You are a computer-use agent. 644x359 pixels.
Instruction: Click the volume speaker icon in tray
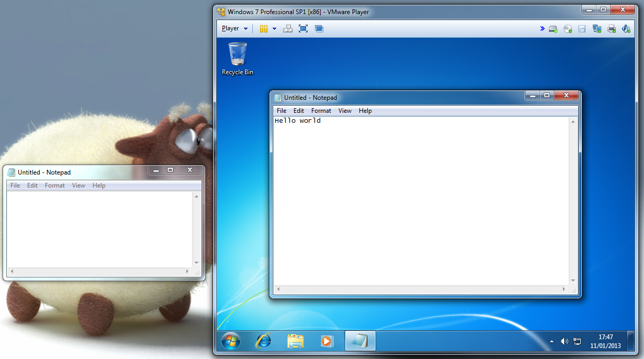pyautogui.click(x=564, y=341)
